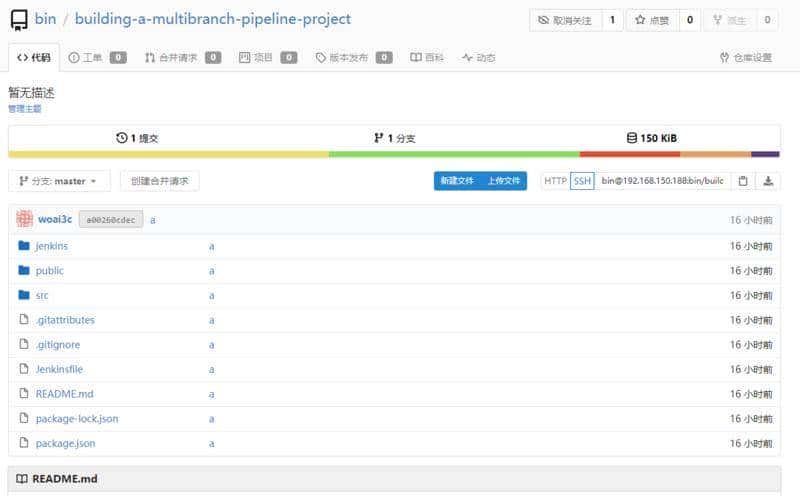This screenshot has width=800, height=496.
Task: Open the .gitignore file
Action: [58, 344]
